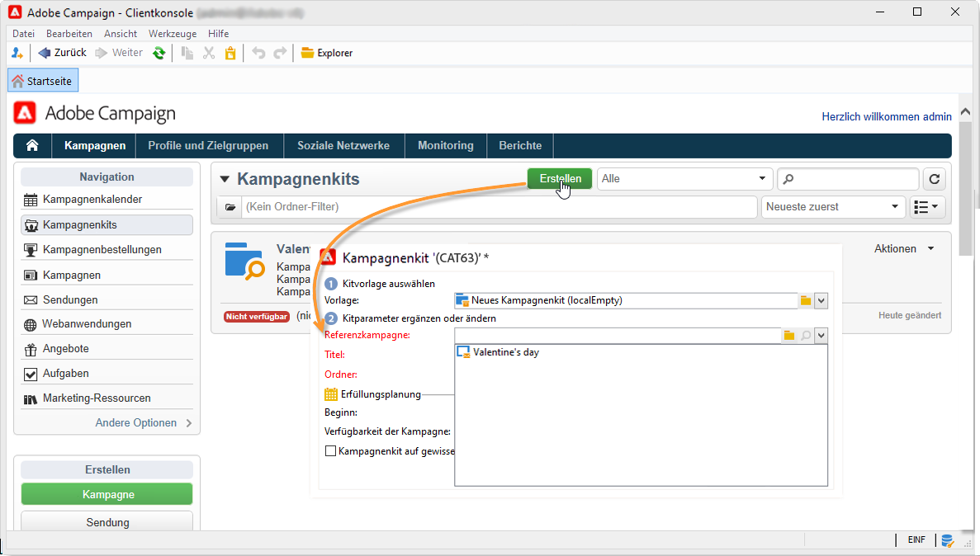Select Kampagnenkits in navigation
Viewport: 980px width, 556px height.
point(107,225)
